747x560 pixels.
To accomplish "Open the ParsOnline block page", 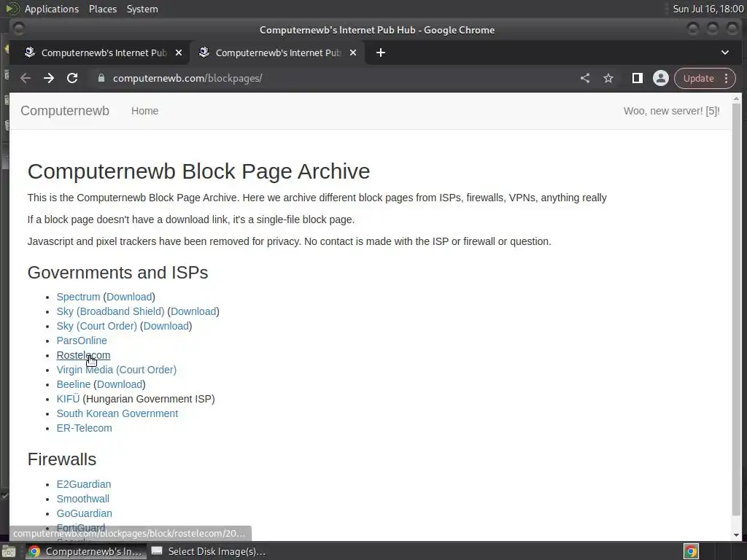I will click(x=82, y=341).
